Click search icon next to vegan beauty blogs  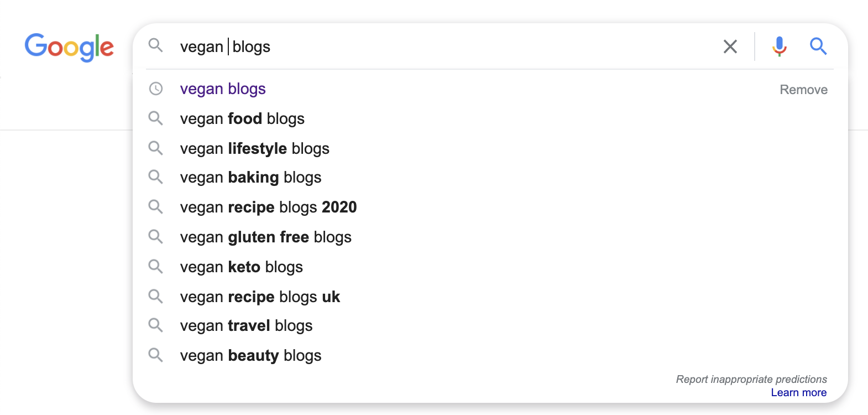coord(156,355)
